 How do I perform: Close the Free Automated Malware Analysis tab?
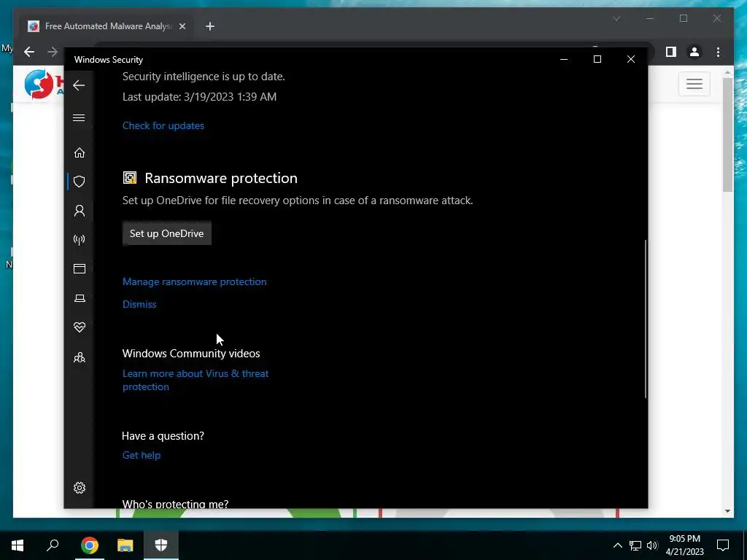[182, 26]
